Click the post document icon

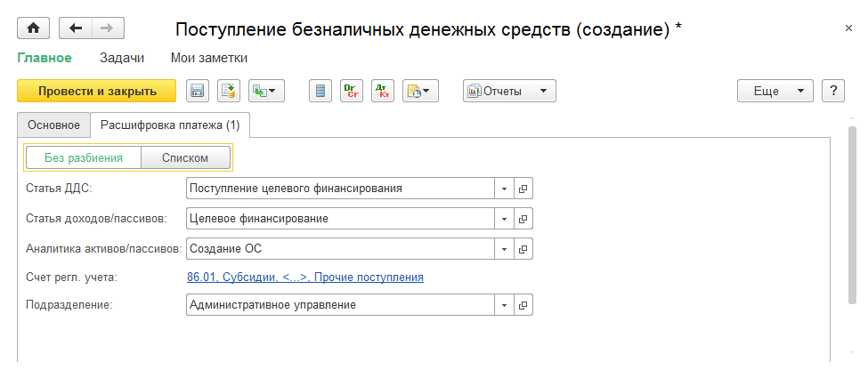228,91
